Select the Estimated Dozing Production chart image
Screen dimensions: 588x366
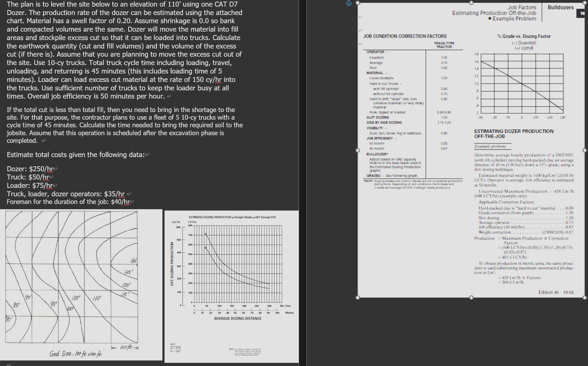point(232,277)
